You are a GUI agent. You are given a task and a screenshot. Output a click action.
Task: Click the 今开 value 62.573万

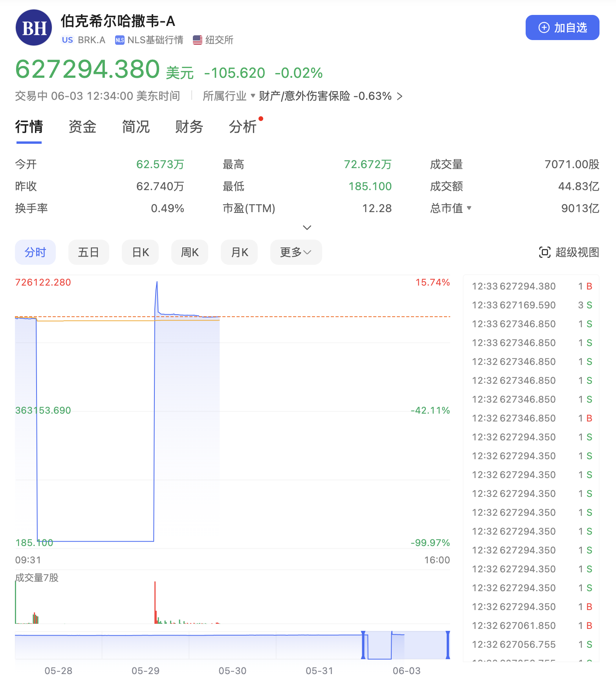pos(160,164)
